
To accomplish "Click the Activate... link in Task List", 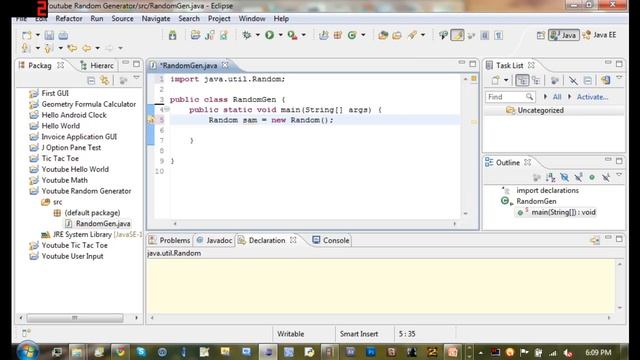I will click(x=592, y=97).
